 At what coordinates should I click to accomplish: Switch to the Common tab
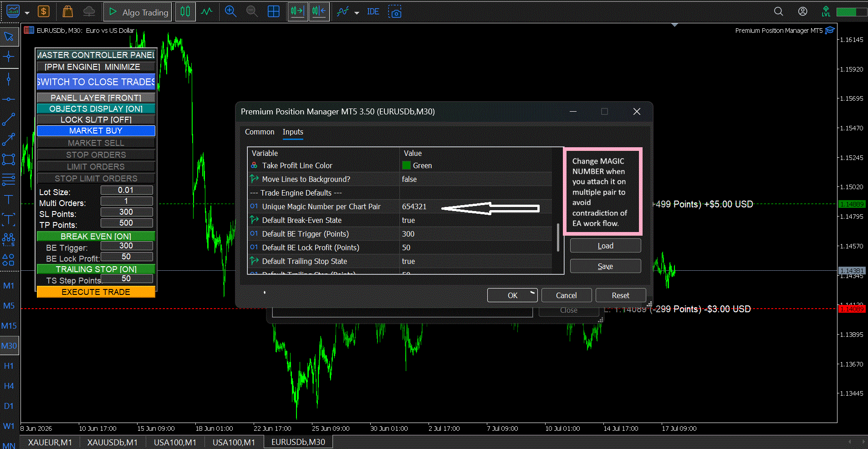(x=260, y=132)
